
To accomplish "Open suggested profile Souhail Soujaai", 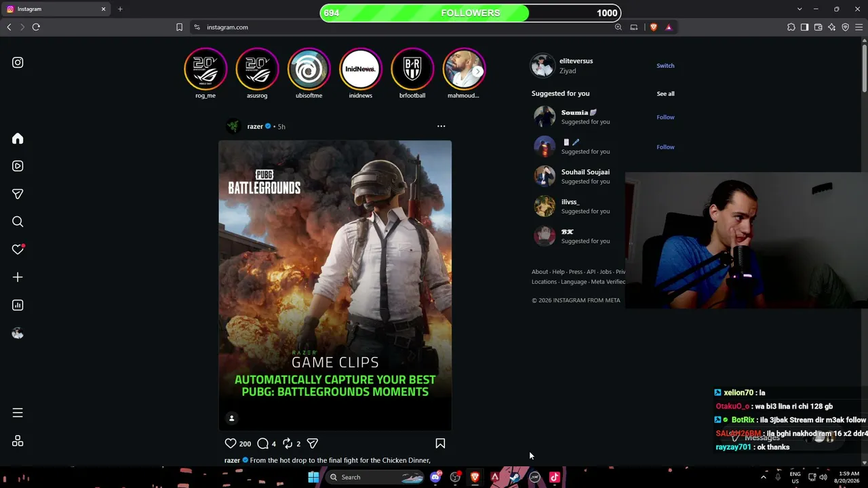I will click(x=585, y=172).
